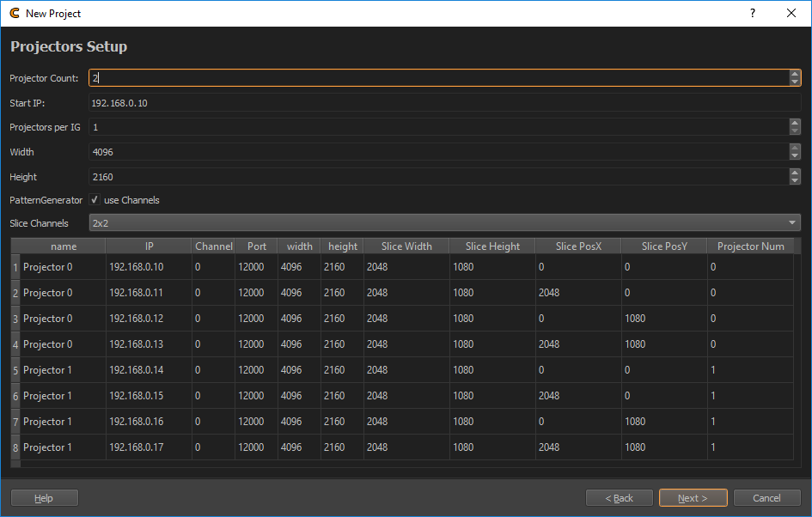
Task: Sort table by the IP column header
Action: (149, 246)
